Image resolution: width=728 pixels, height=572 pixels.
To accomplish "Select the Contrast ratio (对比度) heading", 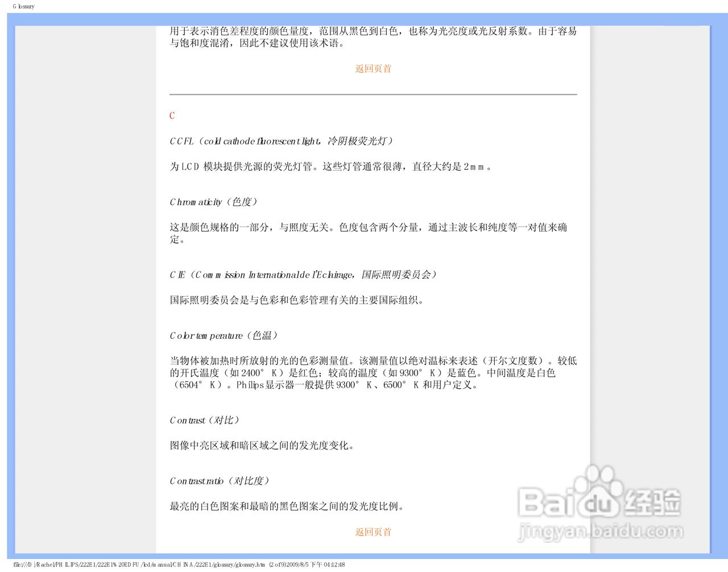I will (220, 482).
